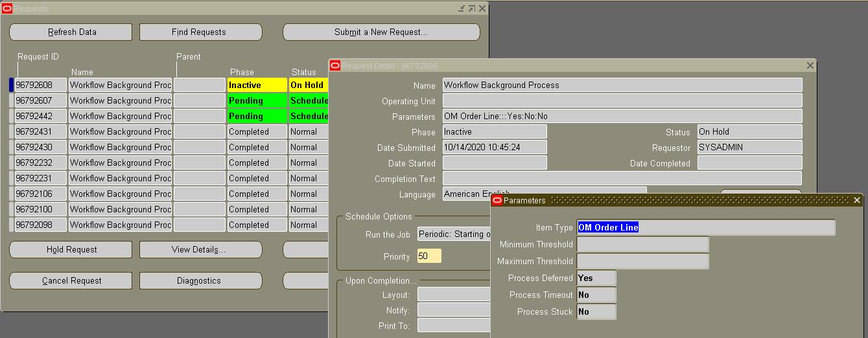Click Name cell of request 96792098
This screenshot has width=868, height=338.
[x=121, y=225]
